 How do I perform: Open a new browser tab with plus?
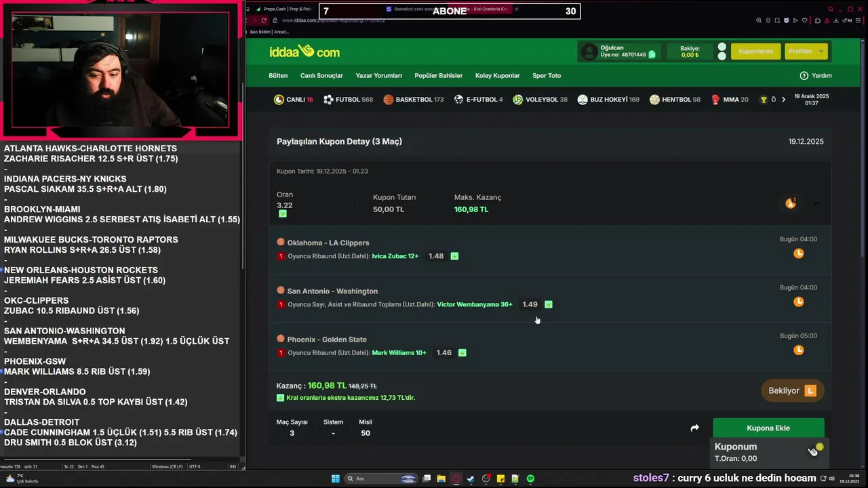pos(517,9)
